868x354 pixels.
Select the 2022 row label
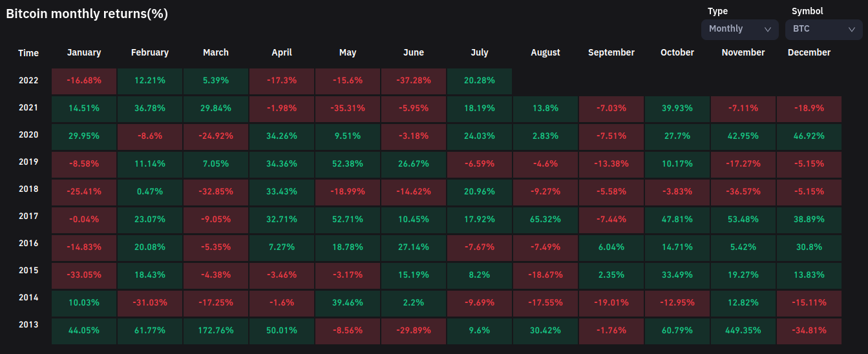pyautogui.click(x=28, y=81)
